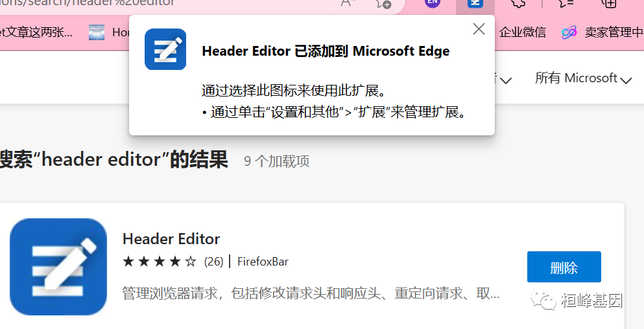Viewport: 644px width, 329px height.
Task: Click the 删除 button for Header Editor
Action: pyautogui.click(x=564, y=267)
